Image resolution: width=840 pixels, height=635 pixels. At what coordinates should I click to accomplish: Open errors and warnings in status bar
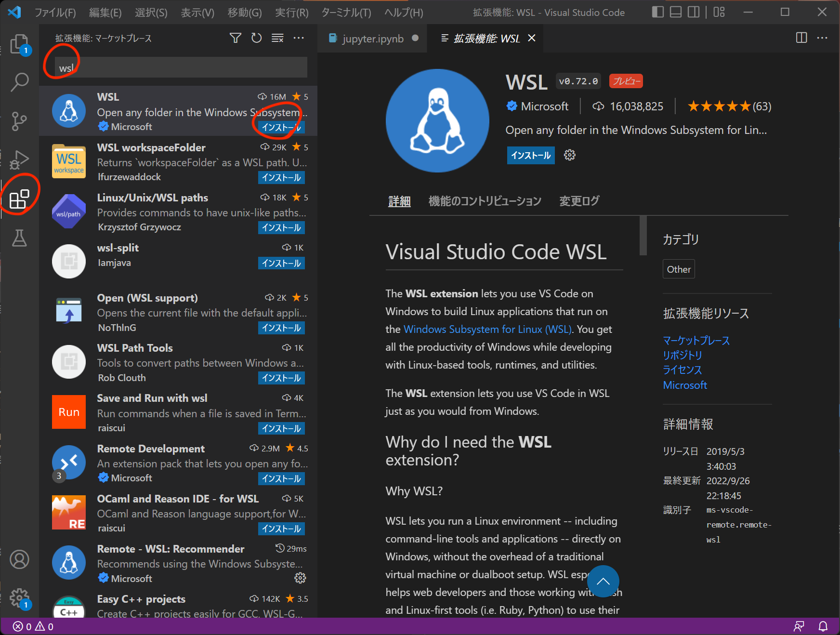(x=33, y=626)
